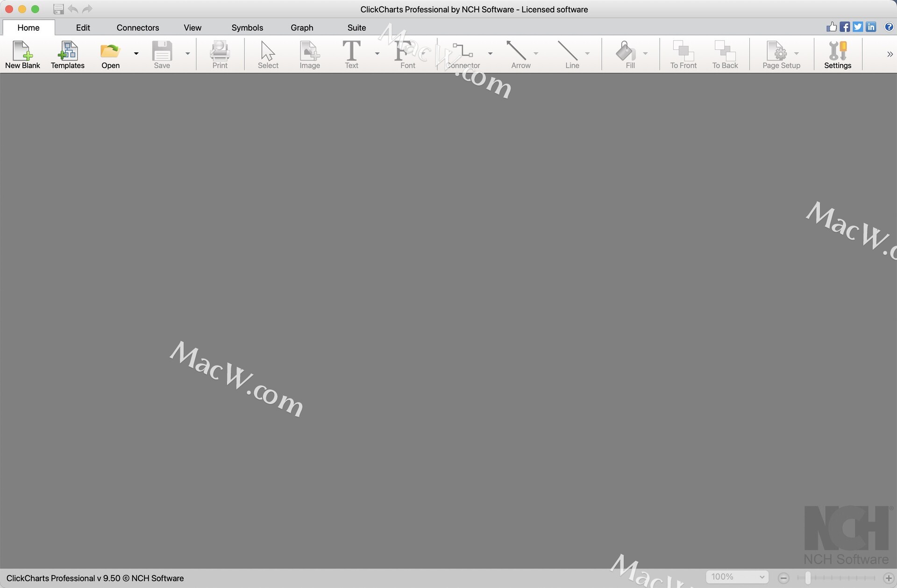Click the title bar undo arrow
This screenshot has height=588, width=897.
click(x=73, y=9)
